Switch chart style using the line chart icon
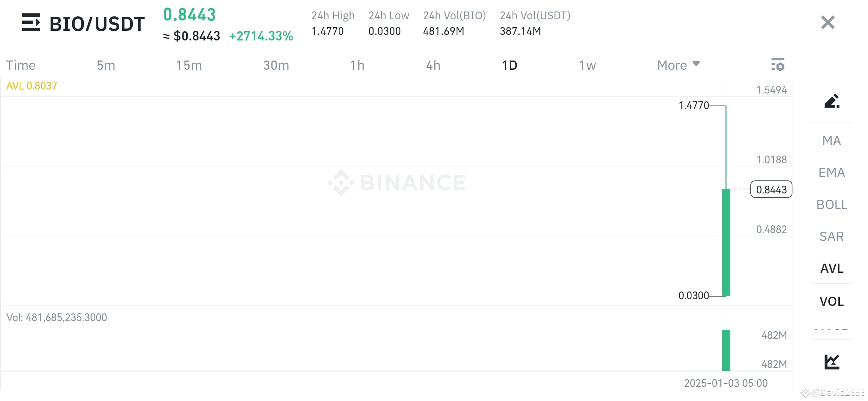Image resolution: width=868 pixels, height=401 pixels. point(832,361)
